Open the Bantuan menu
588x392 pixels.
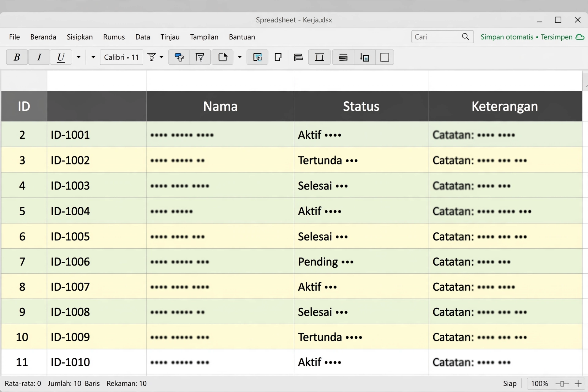242,37
